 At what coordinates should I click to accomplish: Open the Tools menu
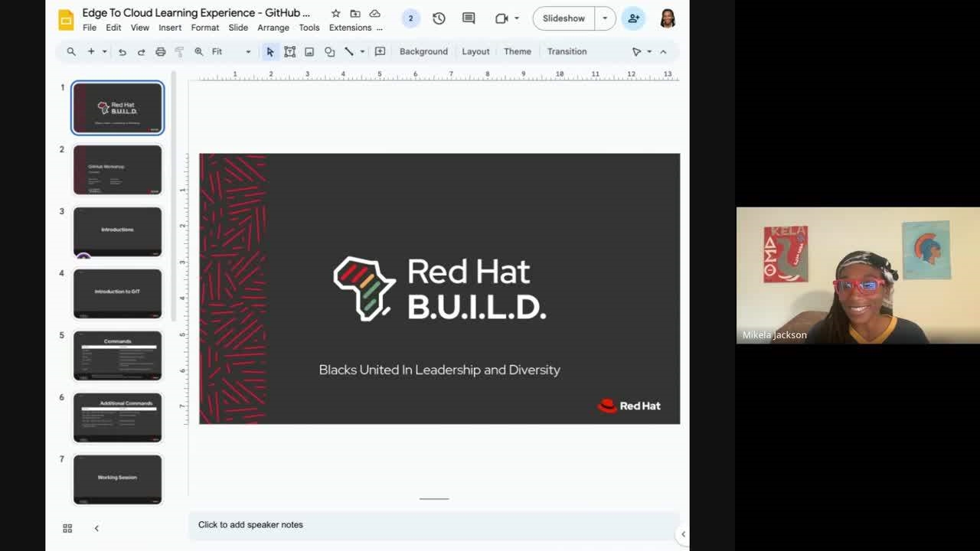tap(309, 28)
